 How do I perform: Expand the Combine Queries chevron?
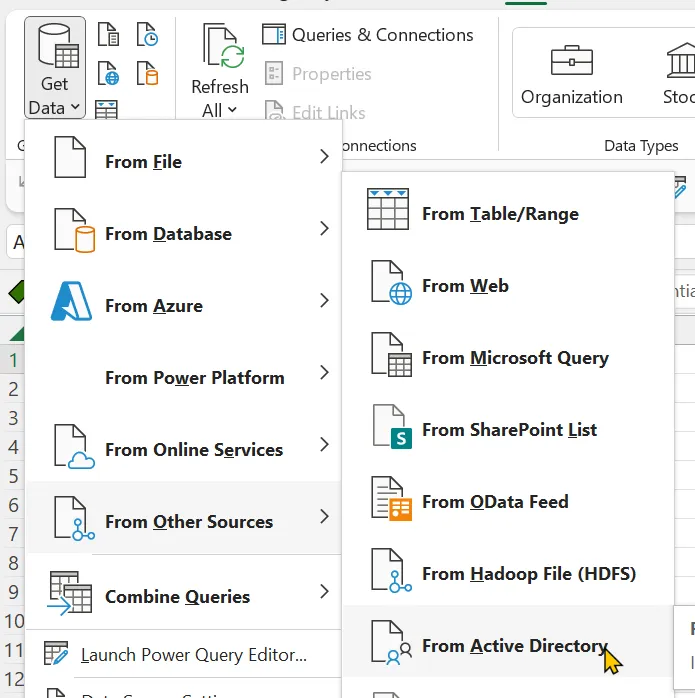tap(324, 592)
